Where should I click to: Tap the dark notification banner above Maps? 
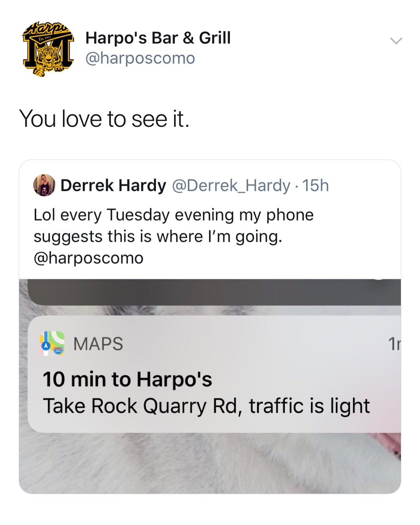click(x=214, y=292)
